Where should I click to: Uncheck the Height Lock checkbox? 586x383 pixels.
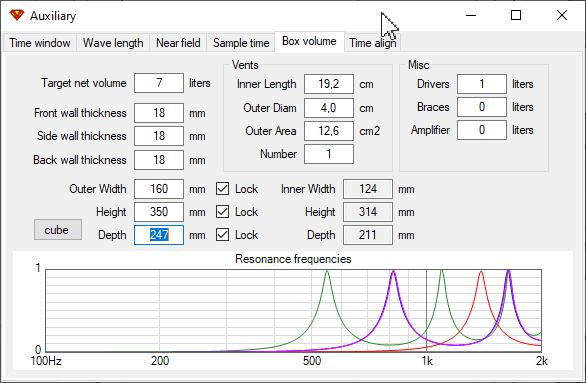click(x=222, y=212)
